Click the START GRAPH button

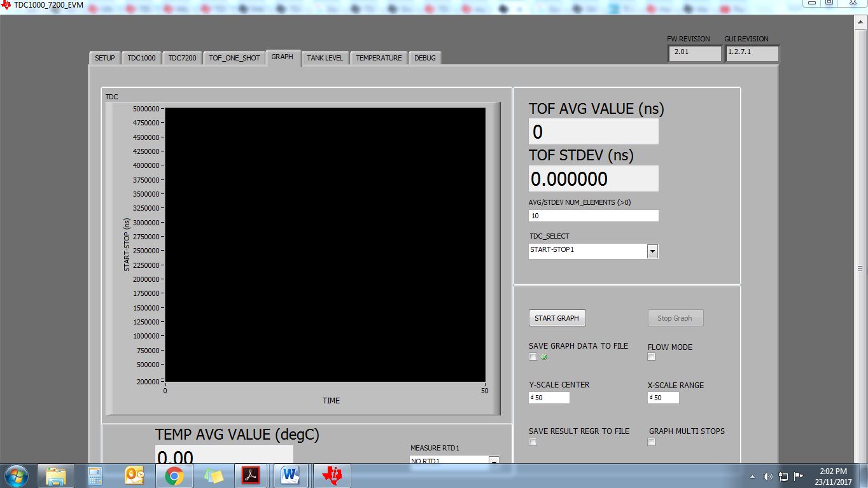point(557,318)
